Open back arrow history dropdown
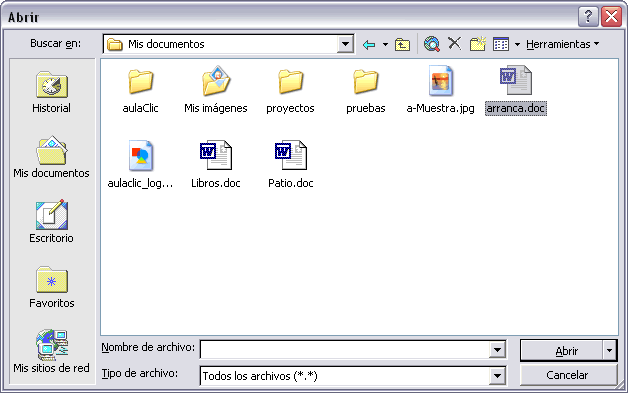The image size is (628, 393). coord(385,44)
